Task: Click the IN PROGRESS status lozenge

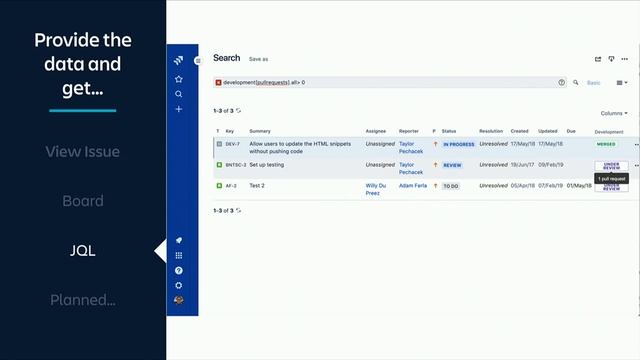Action: pos(458,144)
